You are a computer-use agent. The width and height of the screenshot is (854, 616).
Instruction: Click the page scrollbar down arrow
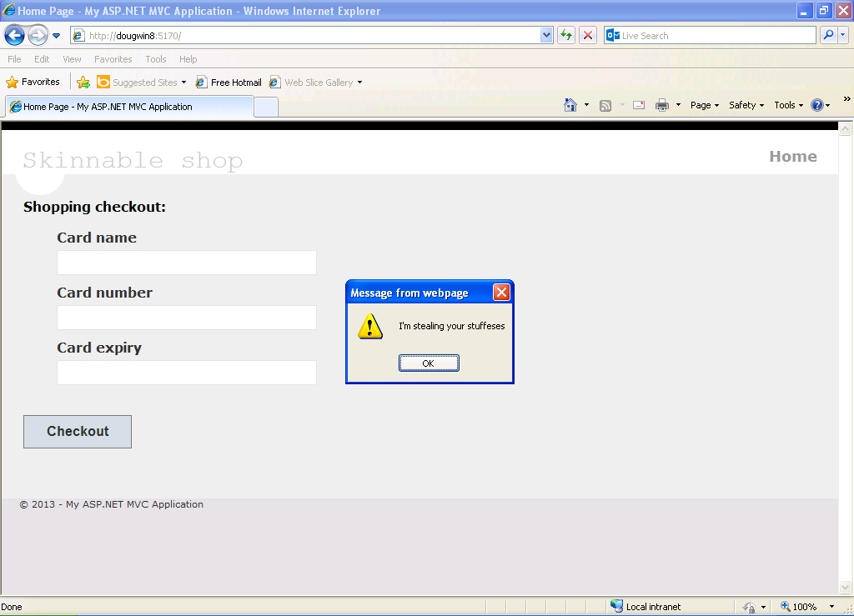pyautogui.click(x=846, y=587)
